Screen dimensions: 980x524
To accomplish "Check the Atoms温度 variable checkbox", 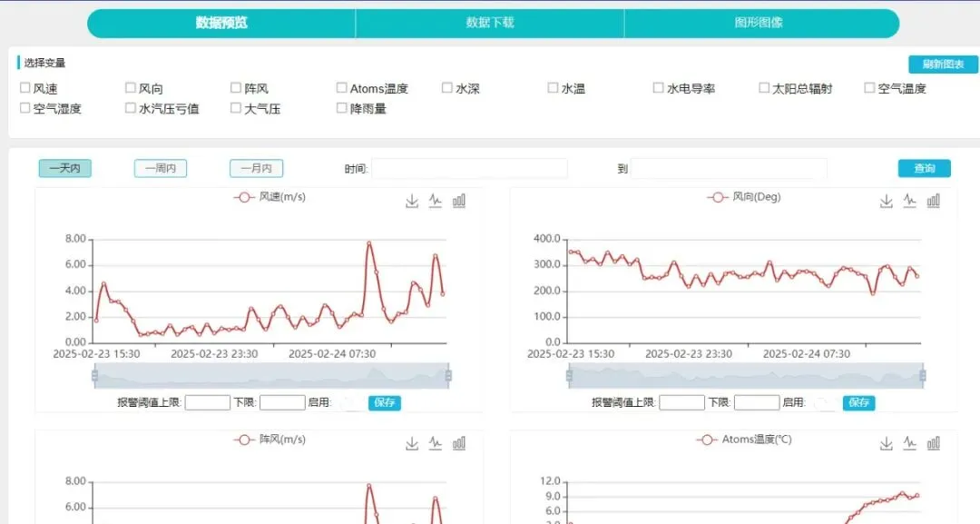I will 341,87.
